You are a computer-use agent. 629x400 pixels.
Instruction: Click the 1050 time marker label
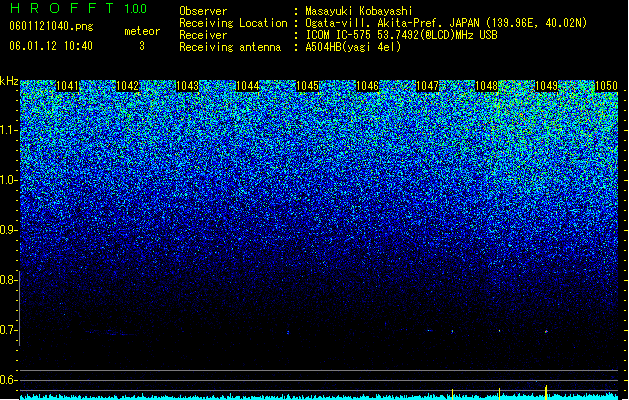click(x=606, y=86)
